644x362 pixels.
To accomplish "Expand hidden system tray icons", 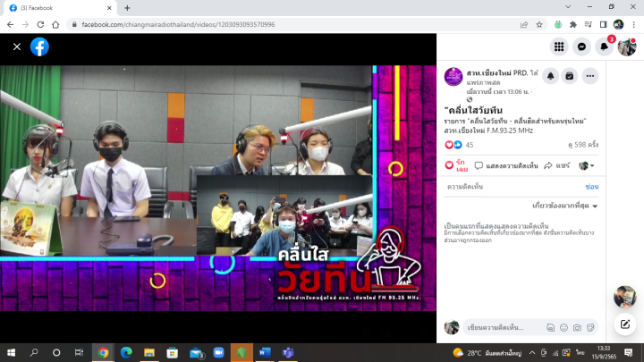I will pyautogui.click(x=532, y=352).
